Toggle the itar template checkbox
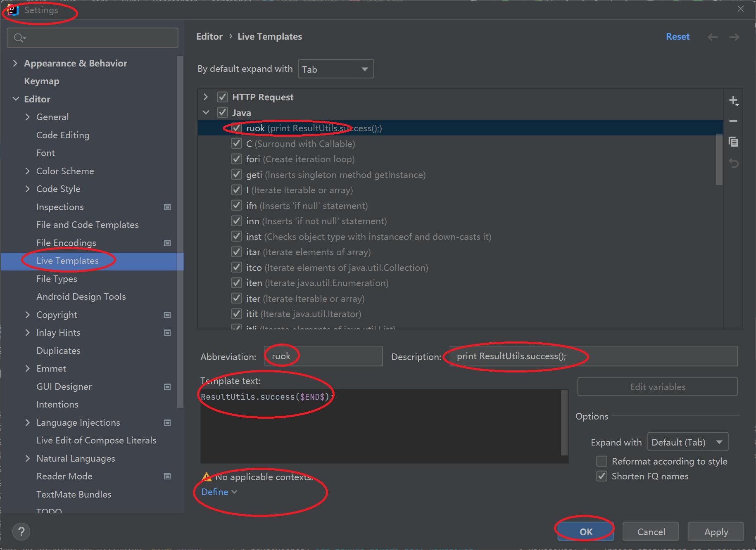 point(236,252)
